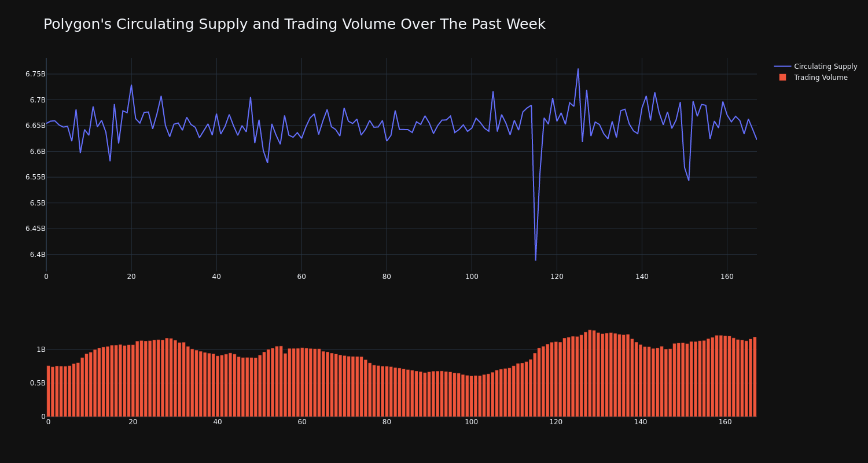Screen dimensions: 868x463
Task: Click the highest supply peak near 125
Action: click(x=578, y=69)
